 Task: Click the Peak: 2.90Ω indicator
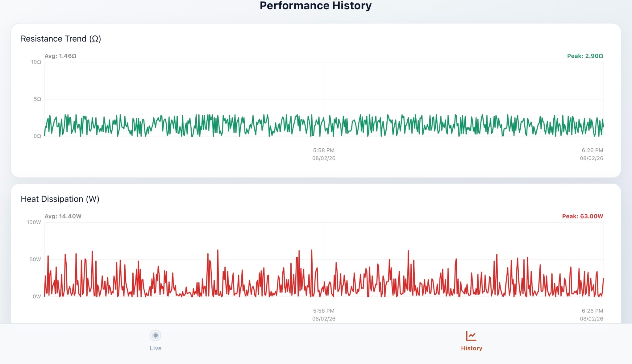tap(585, 56)
